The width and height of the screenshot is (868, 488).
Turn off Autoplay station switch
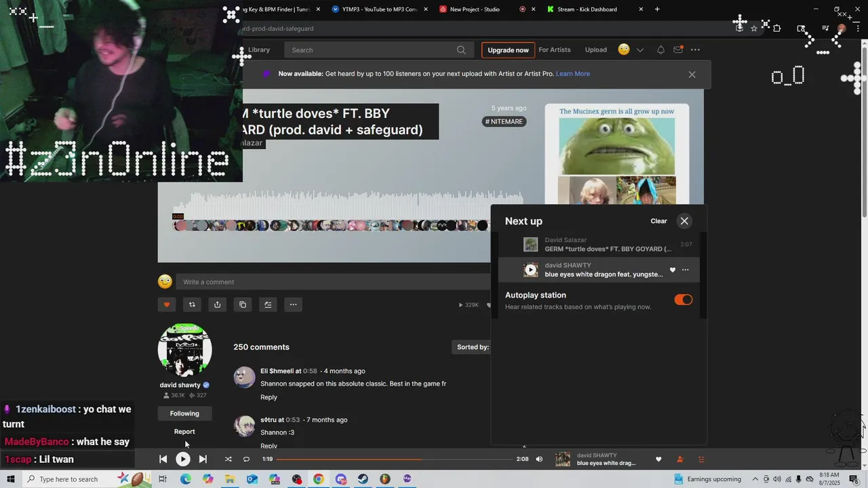[683, 300]
